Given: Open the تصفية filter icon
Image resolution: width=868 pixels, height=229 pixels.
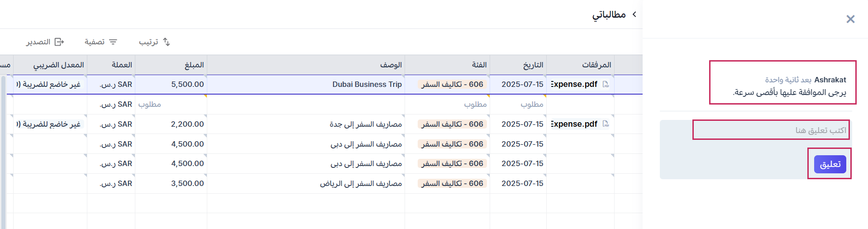Looking at the screenshot, I should click(113, 42).
